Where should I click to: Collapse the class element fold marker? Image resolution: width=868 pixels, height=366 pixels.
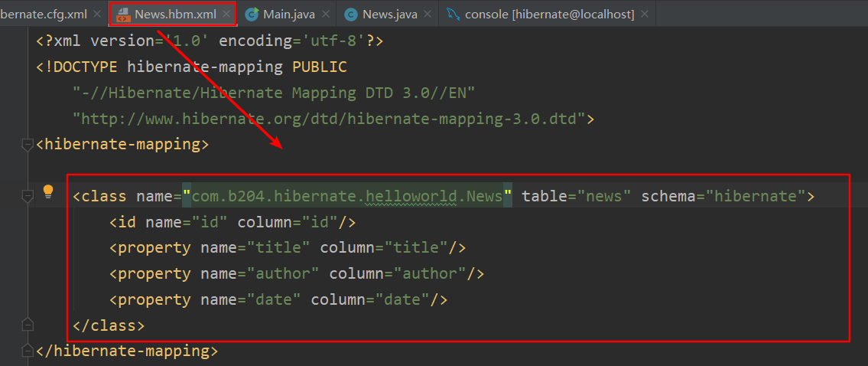tap(27, 196)
